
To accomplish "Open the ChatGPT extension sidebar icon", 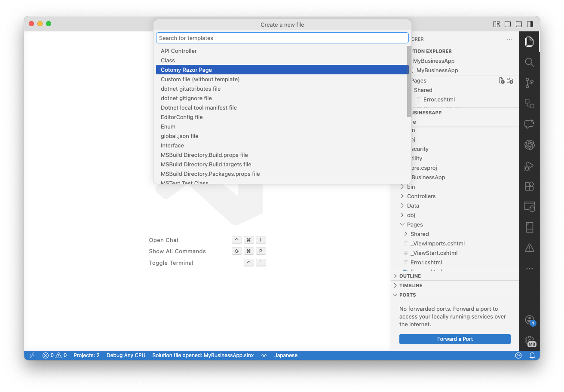I will click(x=529, y=145).
